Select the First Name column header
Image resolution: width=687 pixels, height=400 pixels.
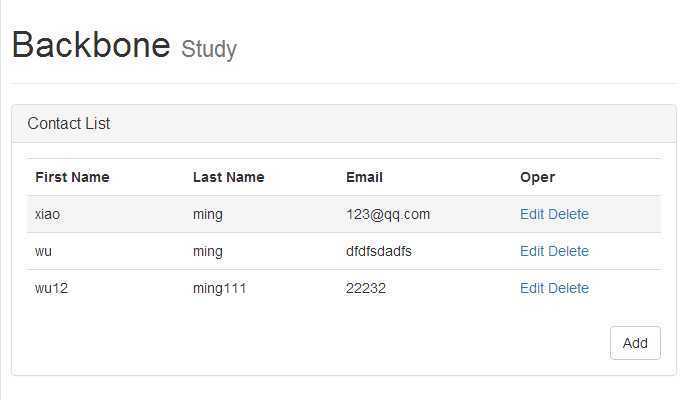click(72, 177)
